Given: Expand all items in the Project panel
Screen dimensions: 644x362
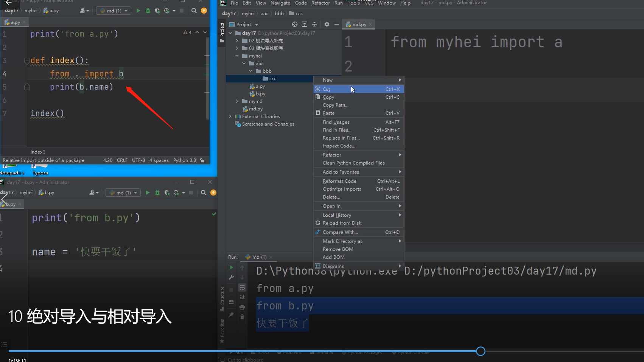Looking at the screenshot, I should 305,24.
